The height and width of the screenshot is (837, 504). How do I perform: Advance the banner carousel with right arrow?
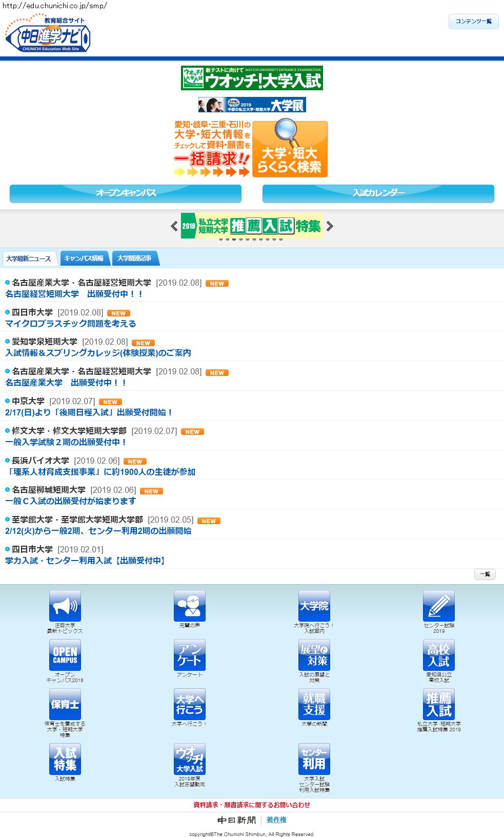330,226
